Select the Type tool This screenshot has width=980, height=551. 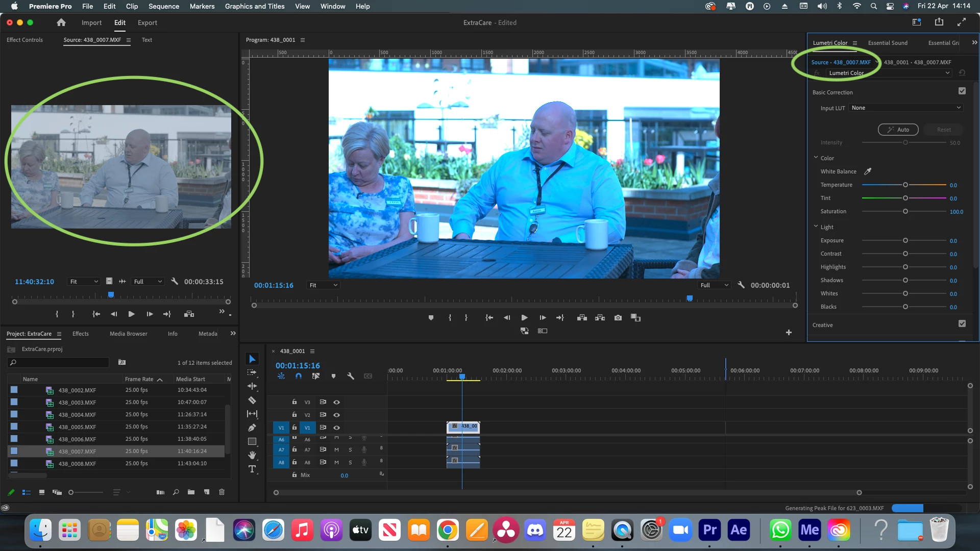point(252,469)
